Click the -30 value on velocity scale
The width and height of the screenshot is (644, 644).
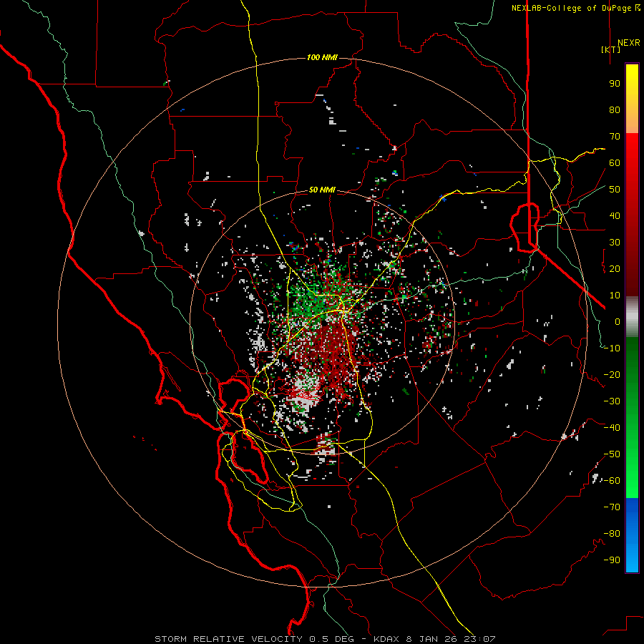pyautogui.click(x=612, y=401)
